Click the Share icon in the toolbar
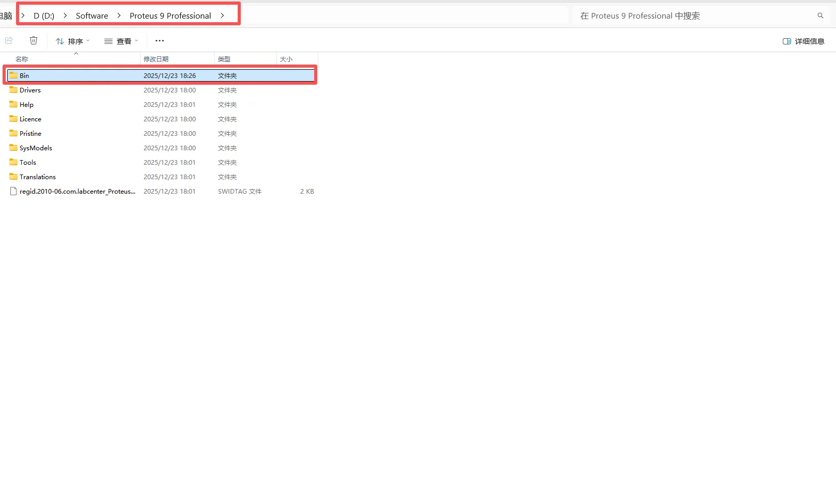The width and height of the screenshot is (836, 504). pos(9,41)
